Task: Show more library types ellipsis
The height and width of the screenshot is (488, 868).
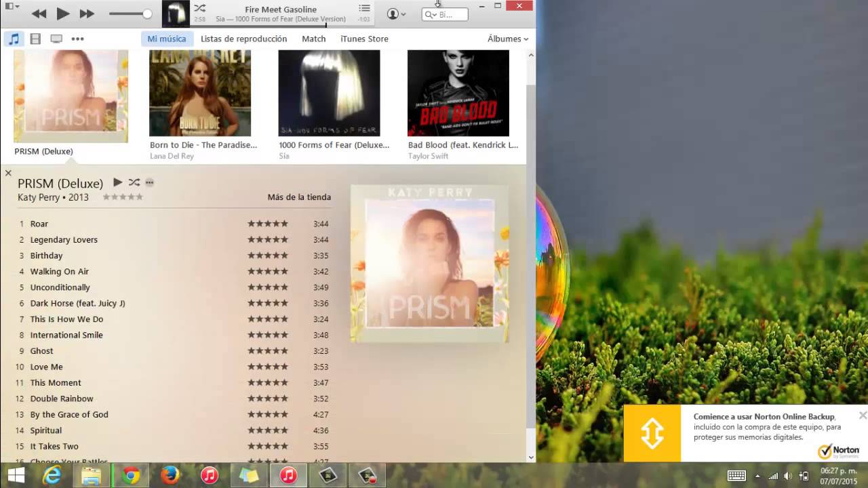Action: (77, 39)
